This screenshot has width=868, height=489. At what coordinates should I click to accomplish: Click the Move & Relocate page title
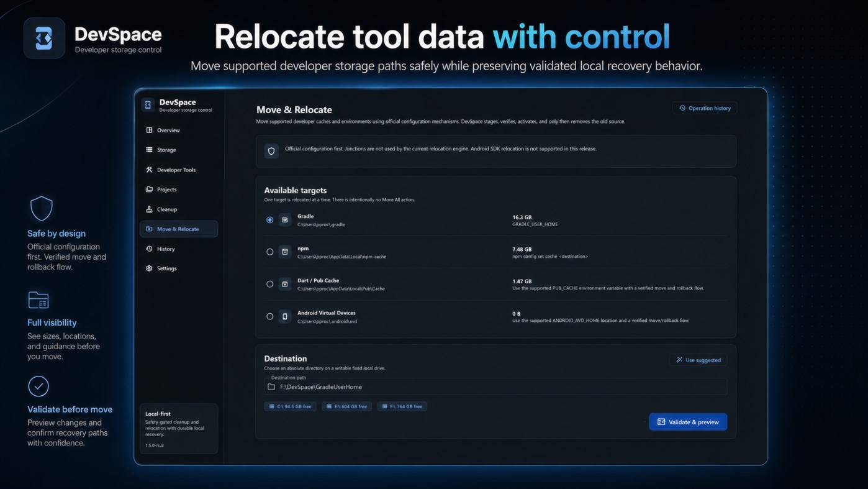pos(294,109)
